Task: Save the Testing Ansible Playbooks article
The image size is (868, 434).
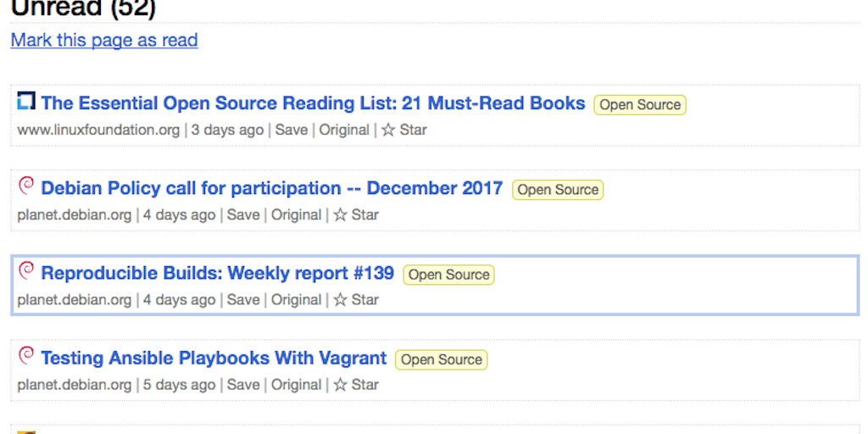Action: click(243, 385)
